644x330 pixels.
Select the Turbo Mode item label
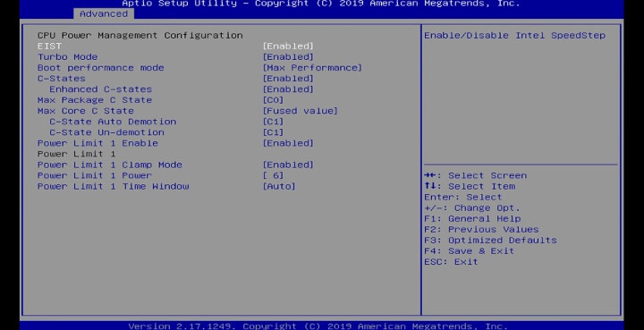pos(67,56)
